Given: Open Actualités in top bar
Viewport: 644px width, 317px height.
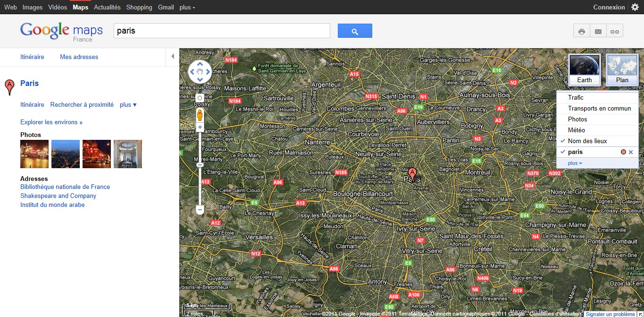Looking at the screenshot, I should [x=107, y=7].
